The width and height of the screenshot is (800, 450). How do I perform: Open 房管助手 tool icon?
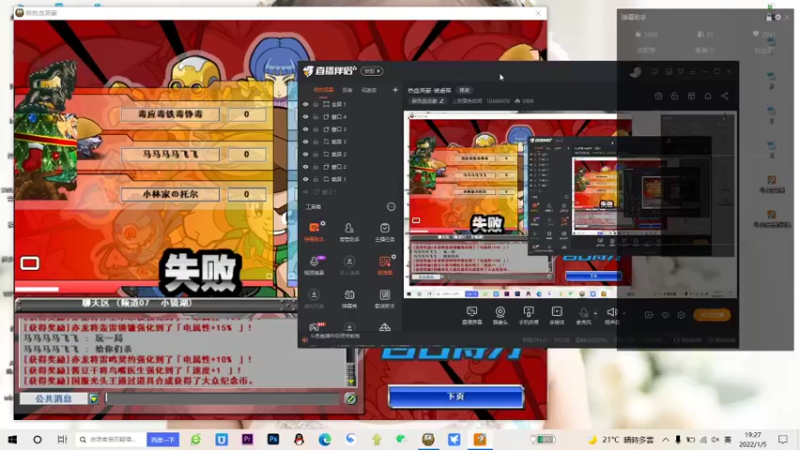[x=349, y=232]
